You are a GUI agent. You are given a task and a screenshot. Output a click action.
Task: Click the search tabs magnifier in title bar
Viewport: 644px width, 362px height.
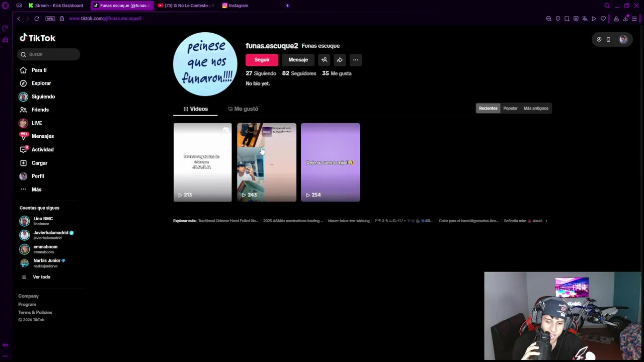tap(607, 6)
